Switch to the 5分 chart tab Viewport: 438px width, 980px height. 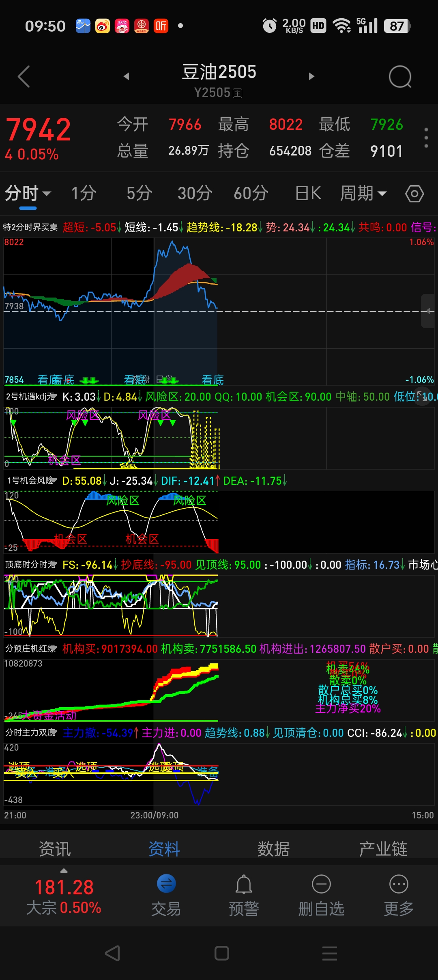[x=140, y=193]
